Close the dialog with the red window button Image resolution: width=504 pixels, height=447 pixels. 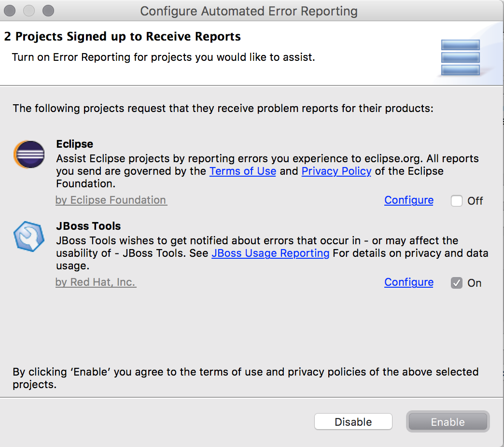tap(10, 11)
